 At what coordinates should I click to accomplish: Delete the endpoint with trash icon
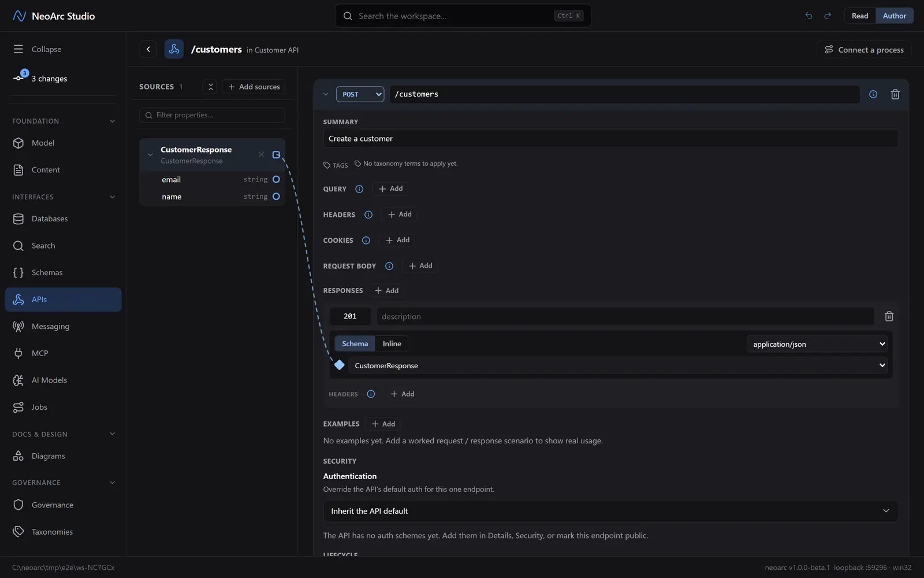tap(895, 94)
